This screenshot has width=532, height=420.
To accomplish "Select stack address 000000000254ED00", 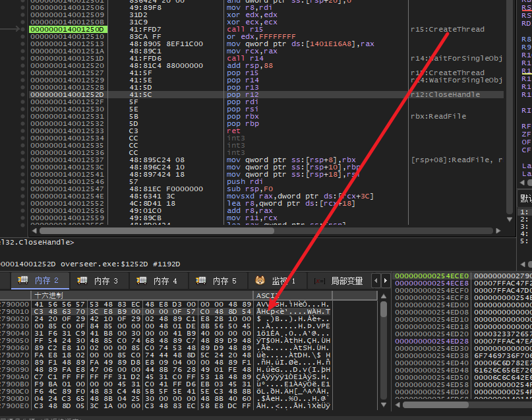I will point(432,305).
